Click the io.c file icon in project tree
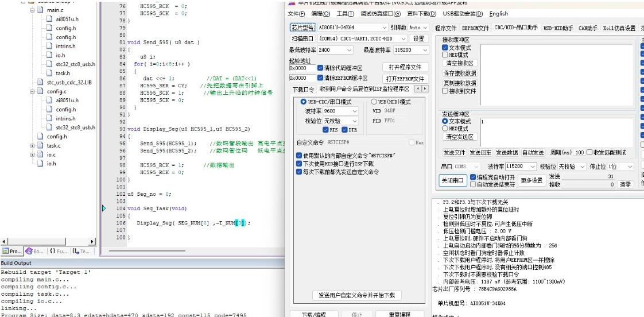Screen dimensions: 644x317 pos(40,154)
